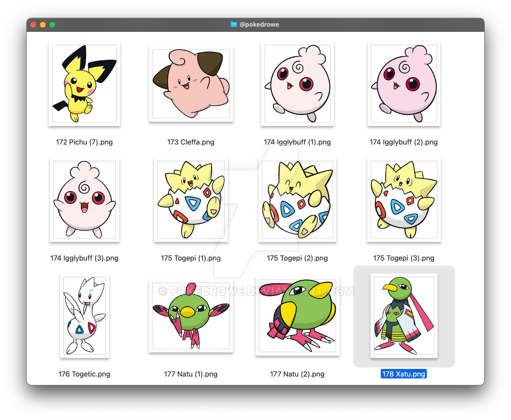Click the file name '174 Igglybuff (3).png'
This screenshot has width=511, height=420.
[84, 258]
